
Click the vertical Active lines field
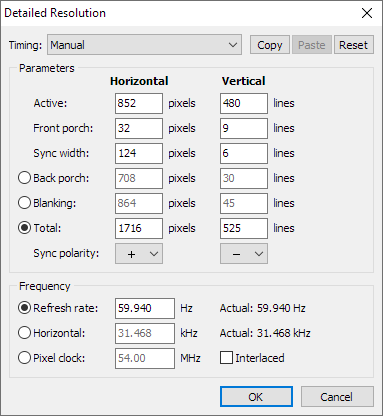pyautogui.click(x=244, y=103)
